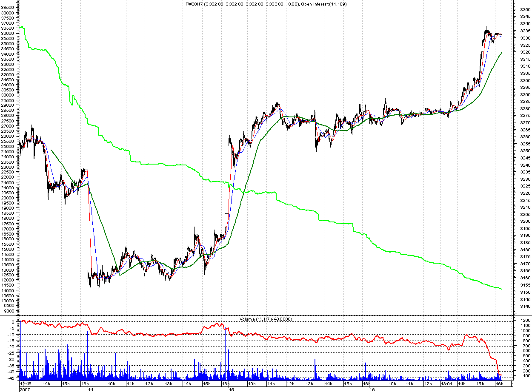532x392 pixels.
Task: Select the 20000 left axis value
Action: pyautogui.click(x=8, y=198)
